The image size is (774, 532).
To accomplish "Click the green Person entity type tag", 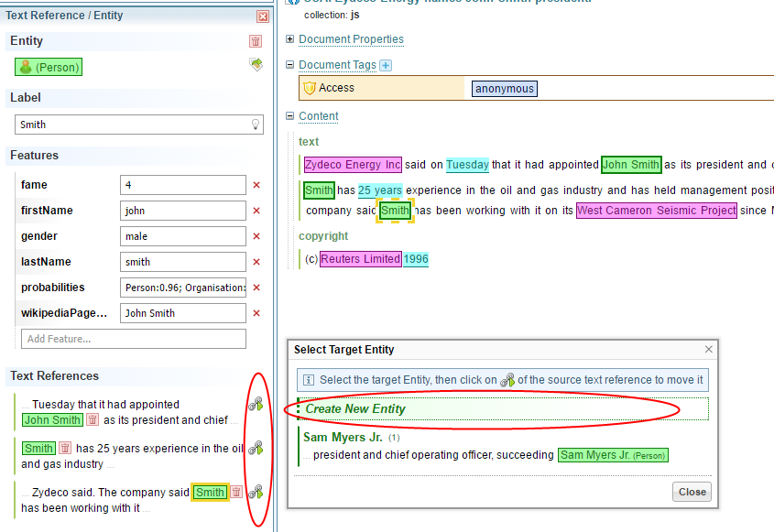I will coord(49,67).
